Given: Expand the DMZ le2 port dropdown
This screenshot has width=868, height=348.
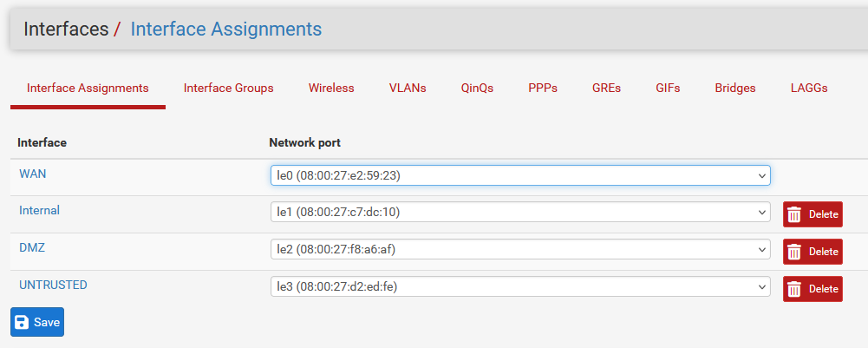Looking at the screenshot, I should (520, 249).
